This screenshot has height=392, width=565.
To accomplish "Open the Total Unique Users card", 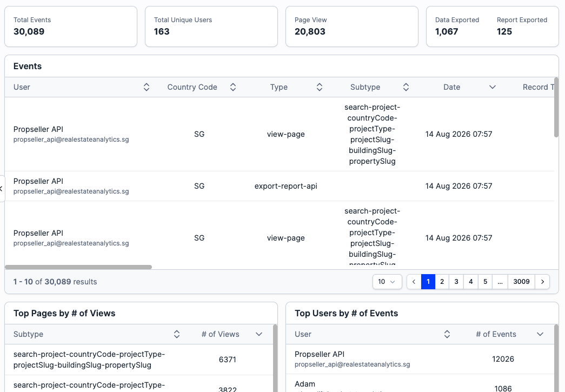I will [x=211, y=26].
